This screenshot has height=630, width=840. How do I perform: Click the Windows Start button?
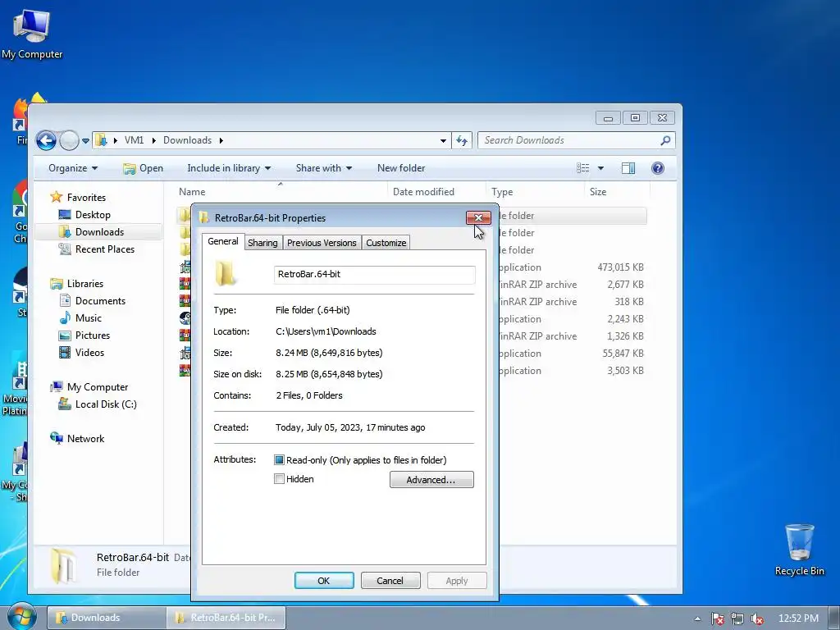(22, 617)
